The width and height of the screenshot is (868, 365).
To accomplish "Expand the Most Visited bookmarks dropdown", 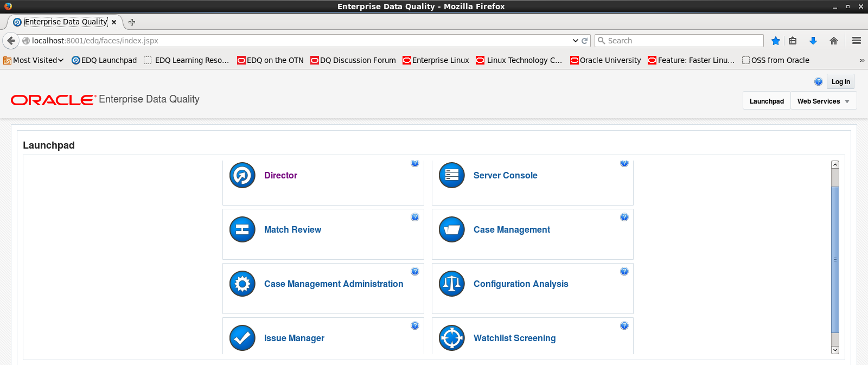I will tap(34, 60).
